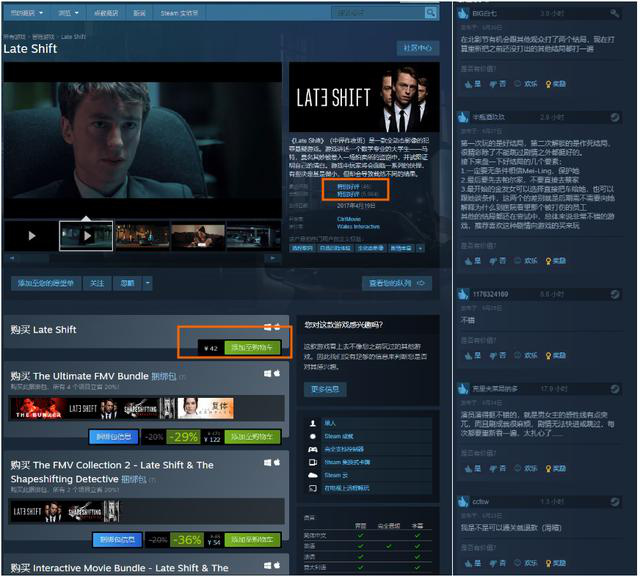
Task: Click The Bunker thumbnail in the bundle
Action: [x=39, y=408]
